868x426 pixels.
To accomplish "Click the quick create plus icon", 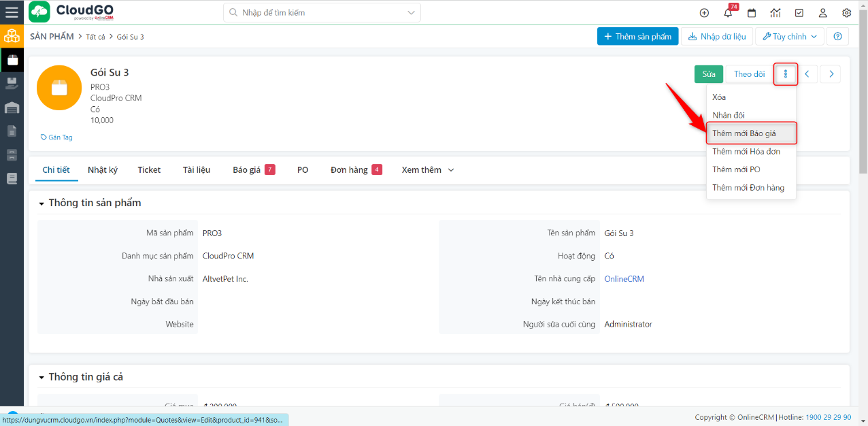I will pos(704,13).
